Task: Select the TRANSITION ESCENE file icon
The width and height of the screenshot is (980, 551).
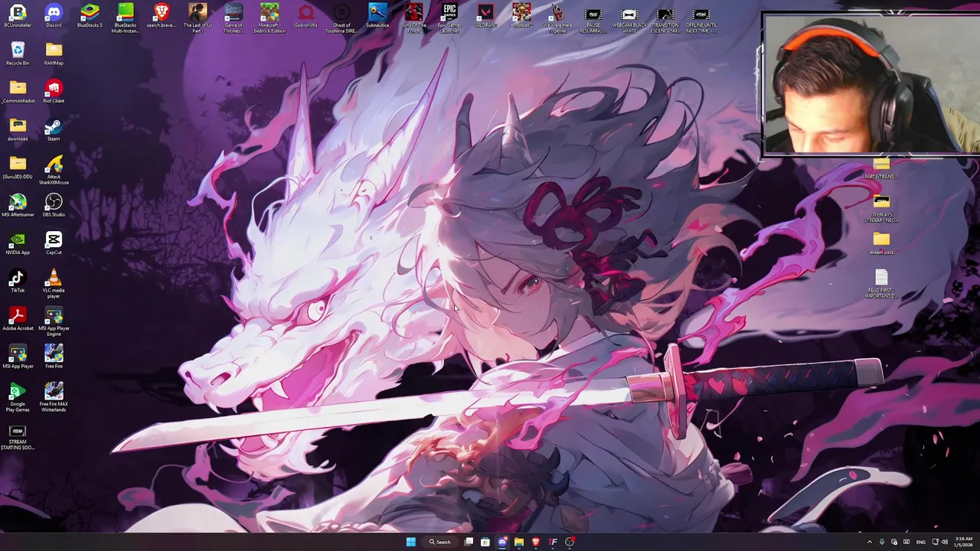Action: coord(665,20)
